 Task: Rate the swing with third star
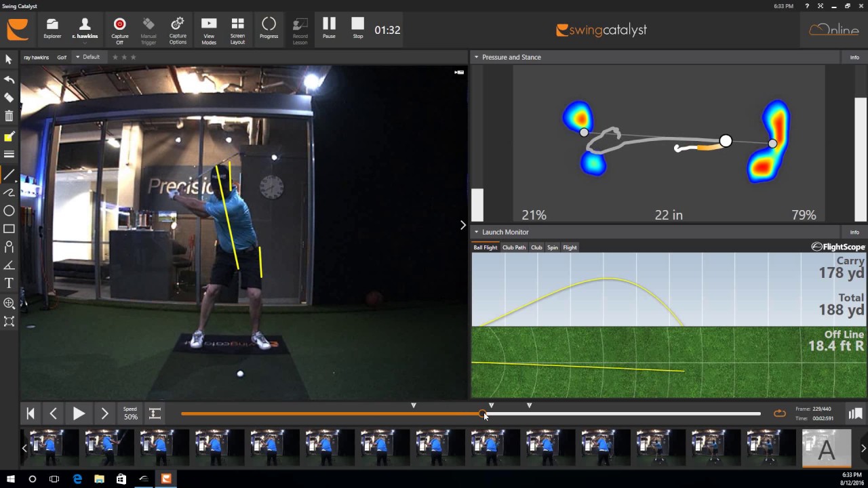pos(133,57)
